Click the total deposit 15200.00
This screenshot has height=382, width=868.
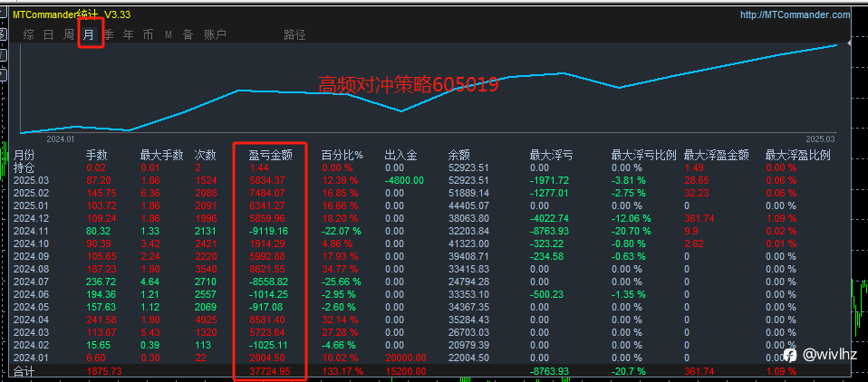coord(405,370)
